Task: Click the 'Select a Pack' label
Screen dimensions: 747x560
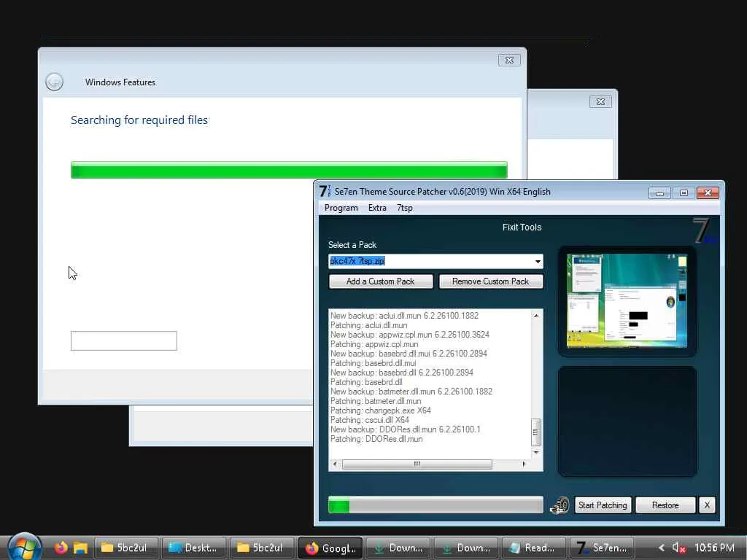Action: [352, 245]
